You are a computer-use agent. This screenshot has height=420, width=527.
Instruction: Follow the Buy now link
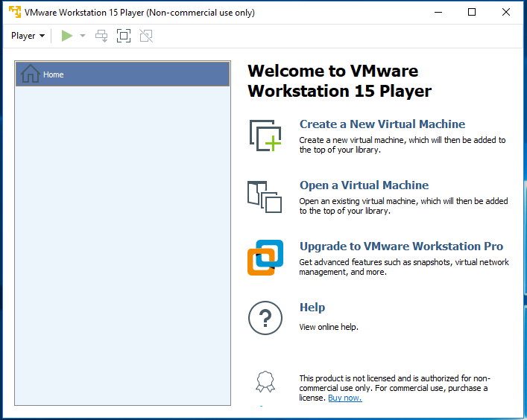point(345,398)
